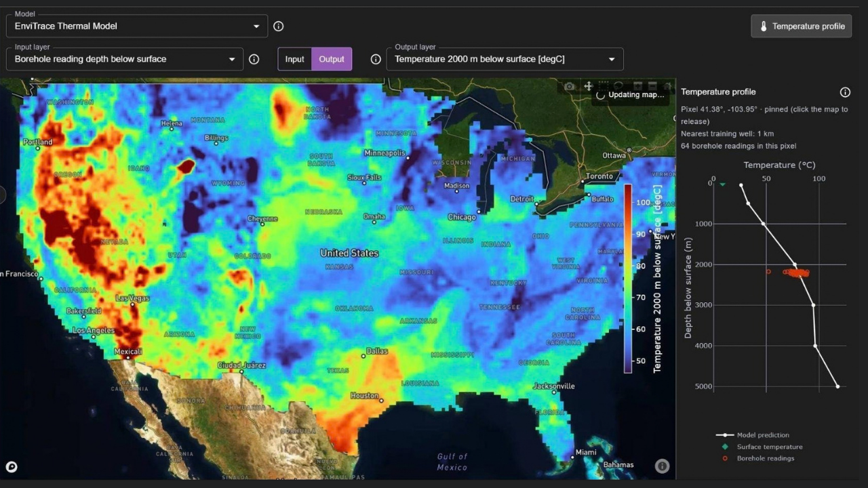Image resolution: width=868 pixels, height=488 pixels.
Task: Click the Mapbox logo on the map
Action: click(x=11, y=467)
